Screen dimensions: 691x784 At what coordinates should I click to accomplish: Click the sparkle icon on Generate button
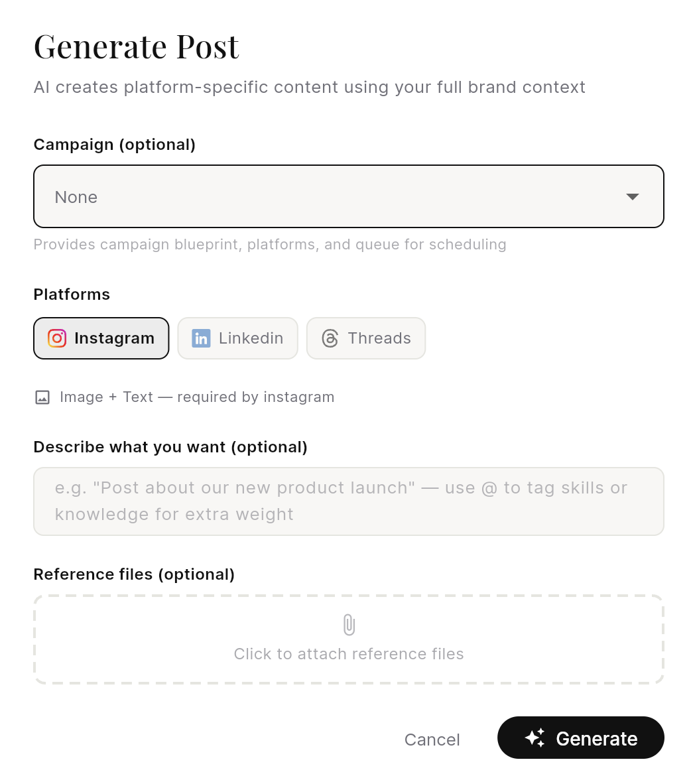tap(534, 738)
